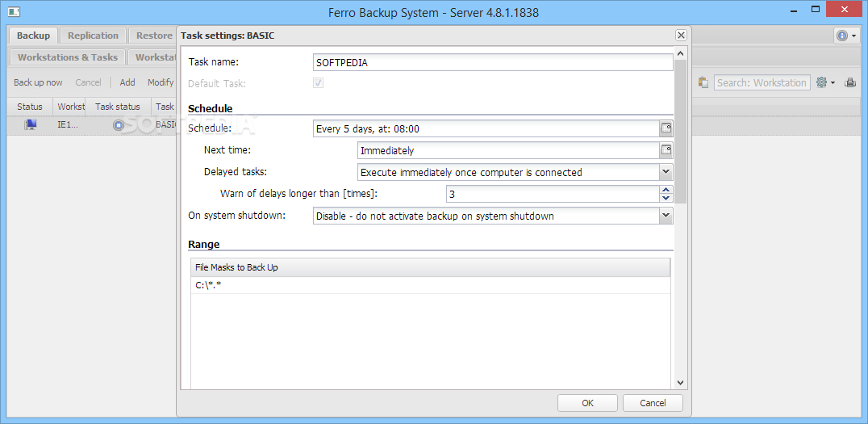Click the greyed Cancel toolbar item

88,82
